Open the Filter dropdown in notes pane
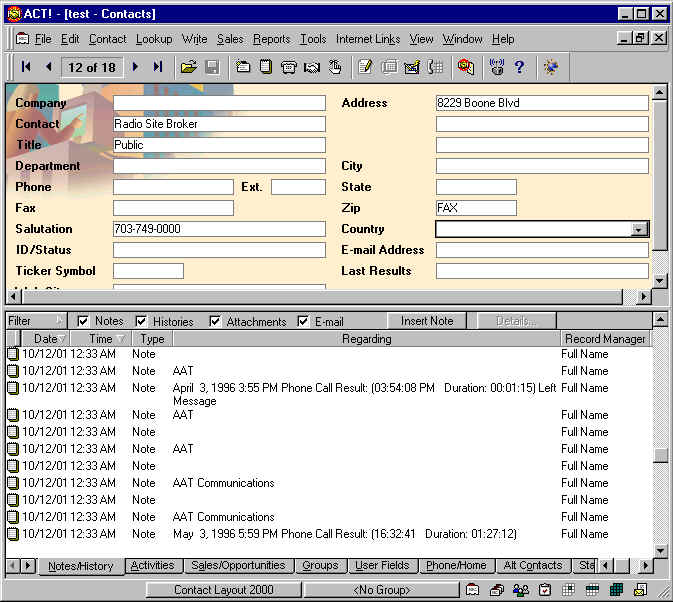The width and height of the screenshot is (673, 602). click(x=36, y=321)
